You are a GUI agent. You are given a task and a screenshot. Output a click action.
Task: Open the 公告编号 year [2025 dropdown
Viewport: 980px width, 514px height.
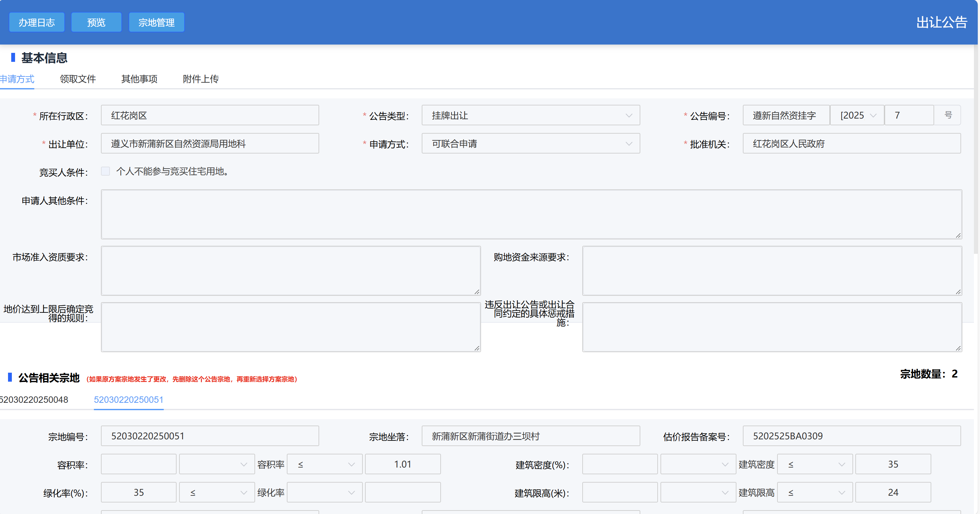[857, 115]
